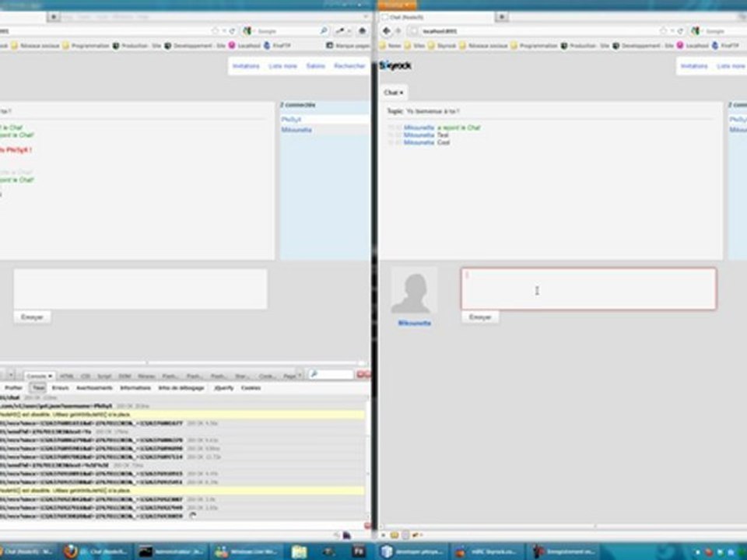The width and height of the screenshot is (747, 560).
Task: Switch to the Réseau tab in Firebug
Action: (x=146, y=376)
